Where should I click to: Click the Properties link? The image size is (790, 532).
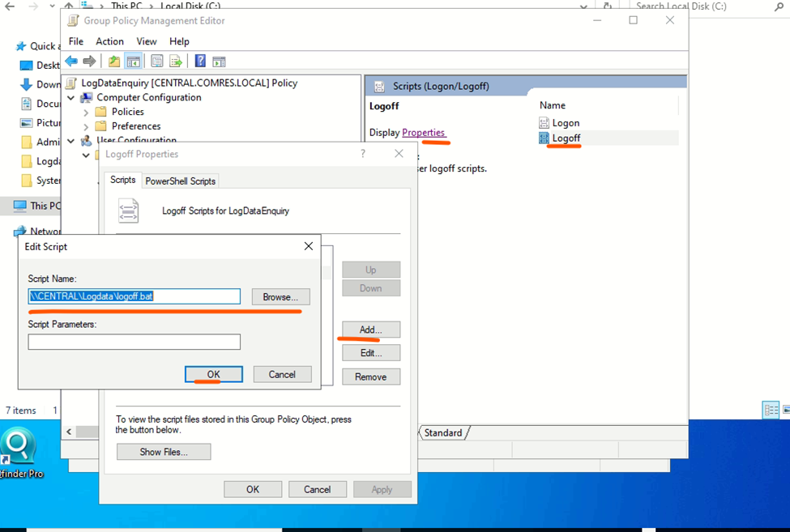coord(423,133)
